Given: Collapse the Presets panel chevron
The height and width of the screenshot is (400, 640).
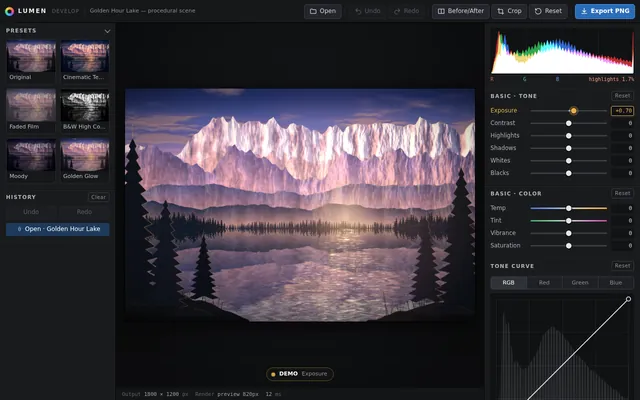Looking at the screenshot, I should [107, 31].
